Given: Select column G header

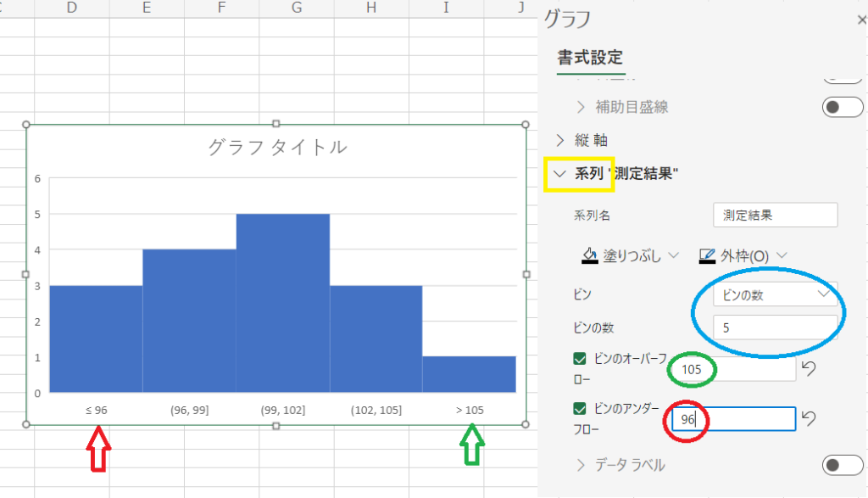Looking at the screenshot, I should [x=297, y=8].
